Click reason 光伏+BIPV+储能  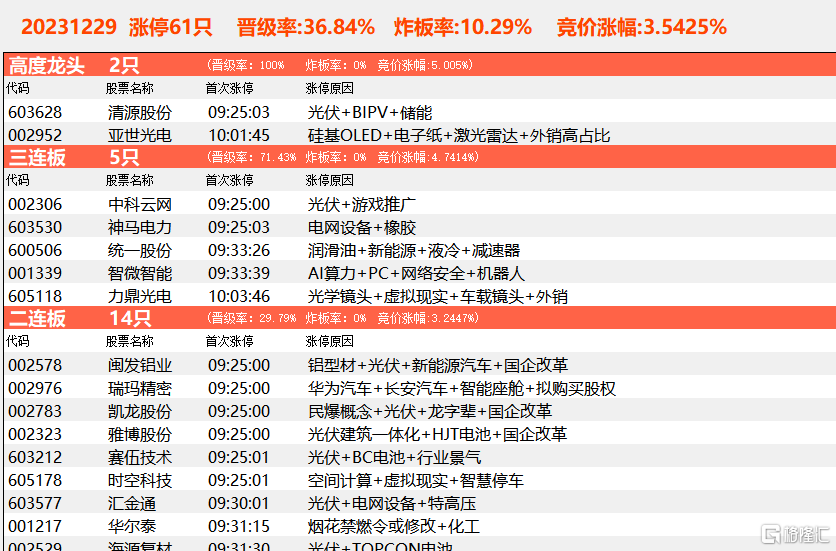tap(370, 113)
